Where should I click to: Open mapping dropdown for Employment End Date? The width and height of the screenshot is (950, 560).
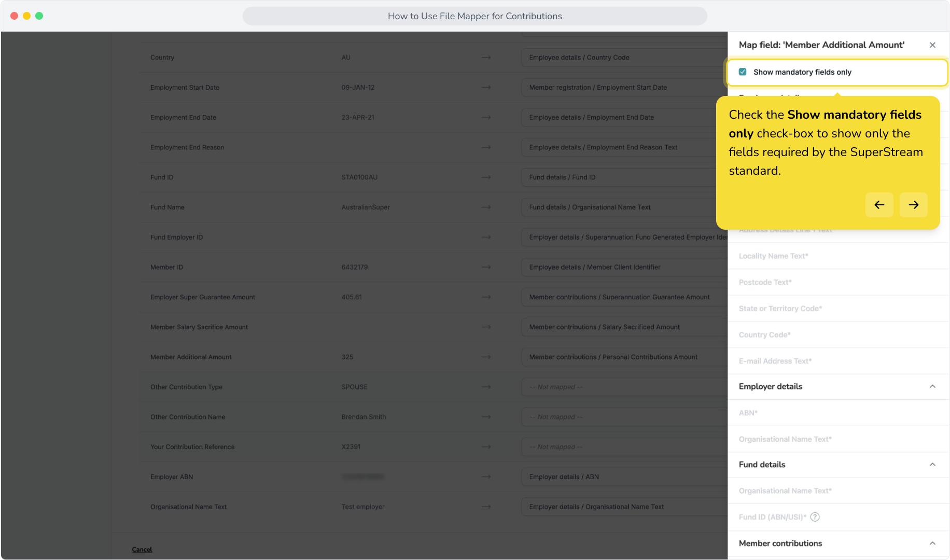pos(624,118)
